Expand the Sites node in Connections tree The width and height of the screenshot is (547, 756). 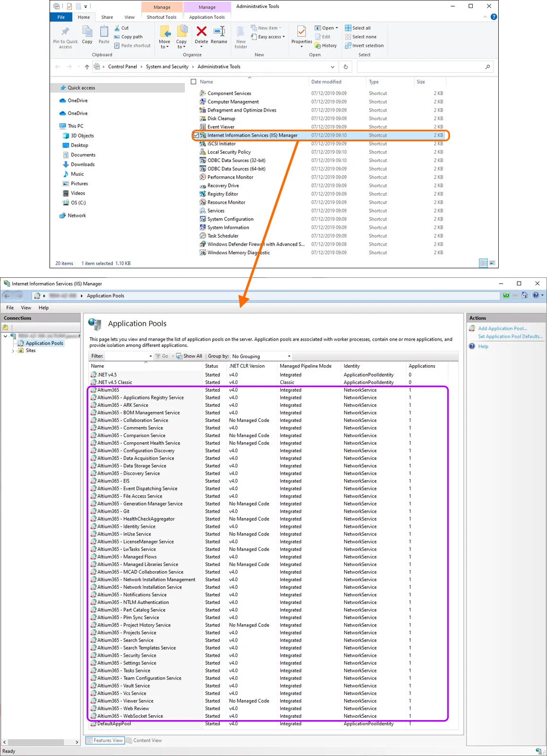click(x=13, y=351)
